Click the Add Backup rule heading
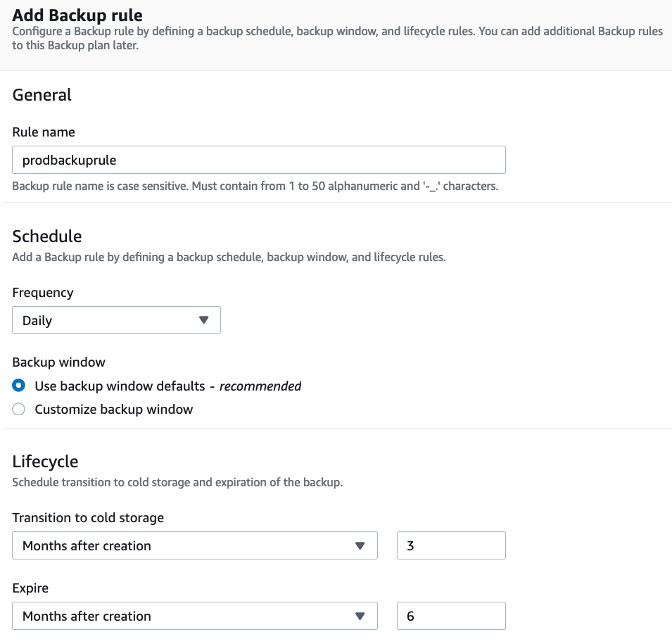This screenshot has height=639, width=672. [77, 14]
